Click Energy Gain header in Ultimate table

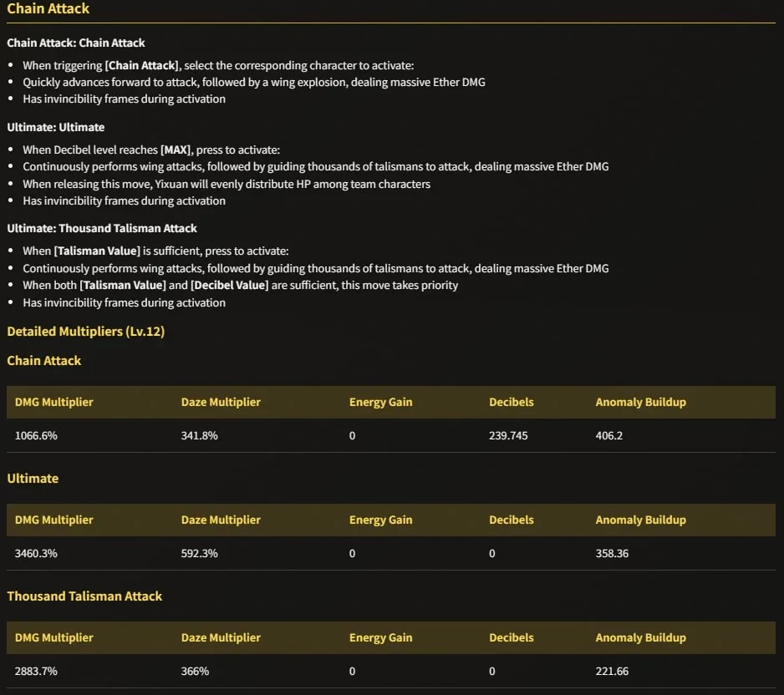(380, 520)
